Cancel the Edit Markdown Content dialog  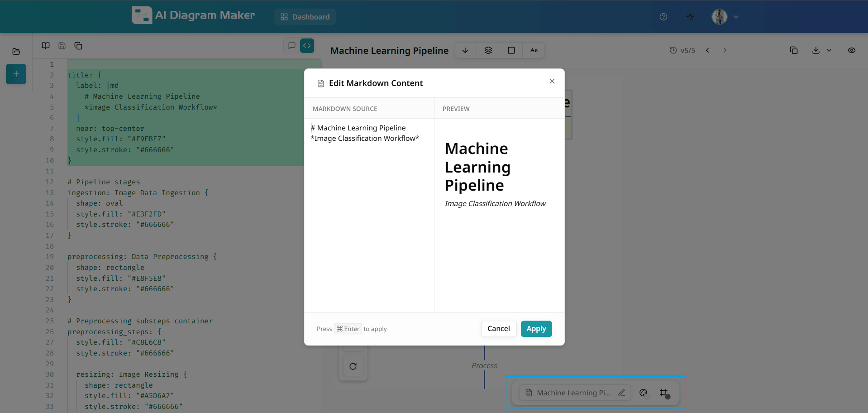click(x=498, y=329)
